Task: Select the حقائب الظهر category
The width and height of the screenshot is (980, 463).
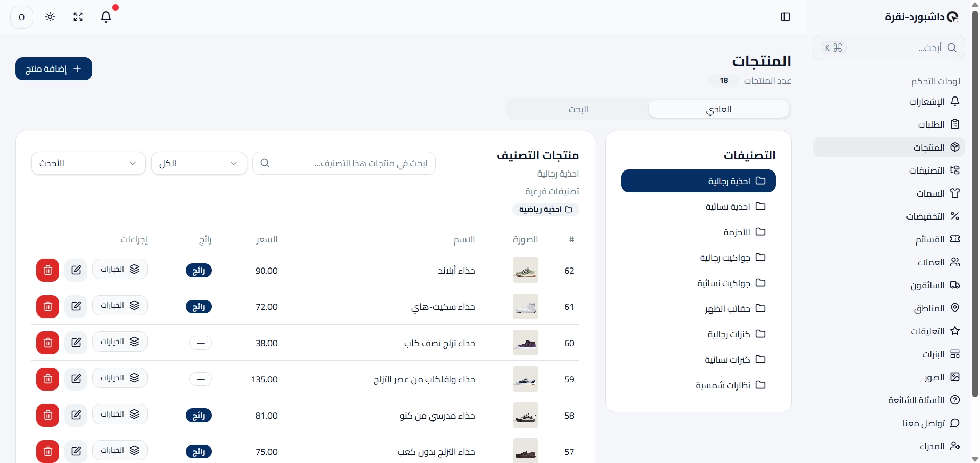Action: 698,309
